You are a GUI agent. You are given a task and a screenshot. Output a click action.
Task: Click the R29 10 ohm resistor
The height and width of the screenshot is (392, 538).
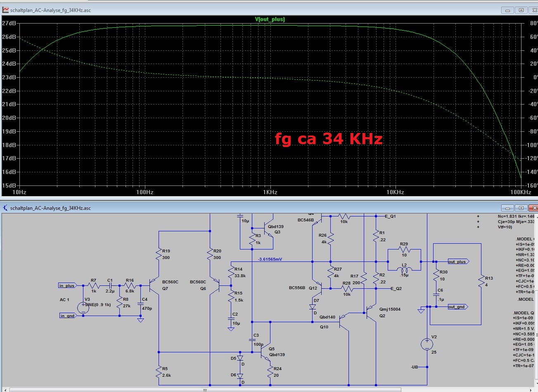[x=404, y=249]
